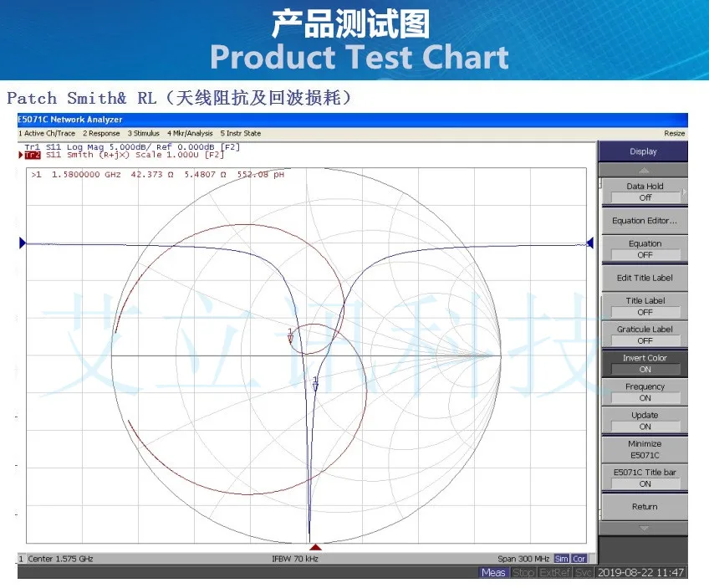Click the Resize button in the menu bar

point(674,134)
